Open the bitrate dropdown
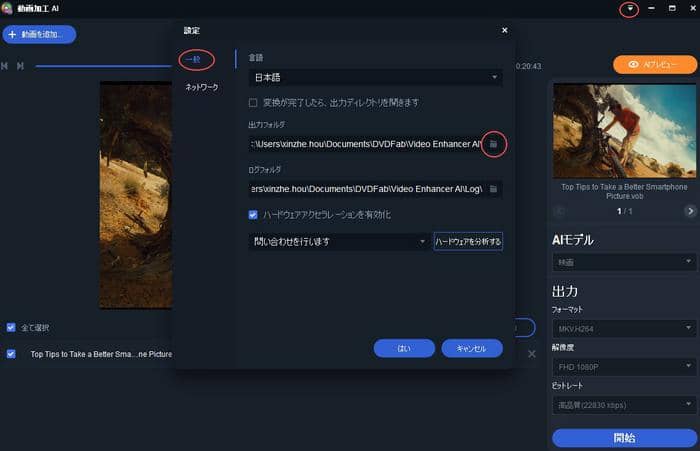700x451 pixels. [624, 405]
